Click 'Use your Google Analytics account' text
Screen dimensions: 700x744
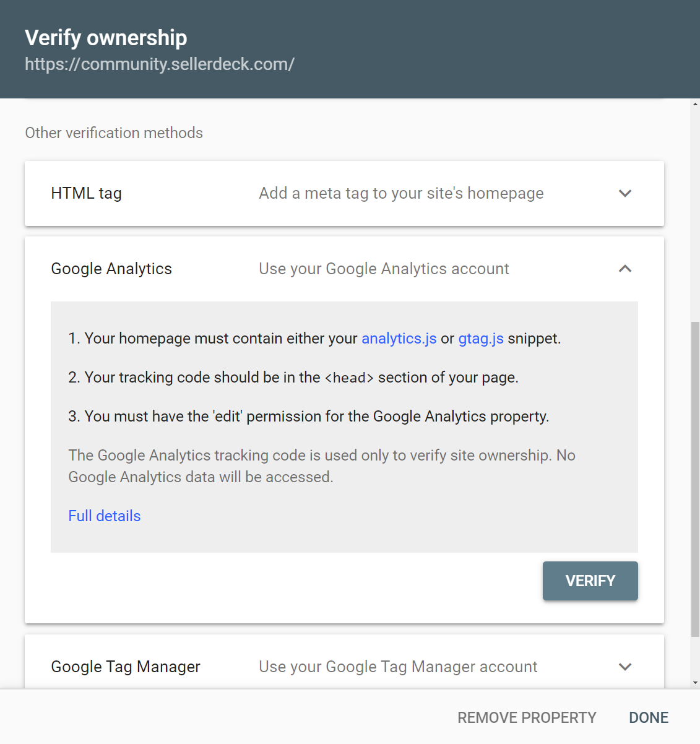click(384, 269)
